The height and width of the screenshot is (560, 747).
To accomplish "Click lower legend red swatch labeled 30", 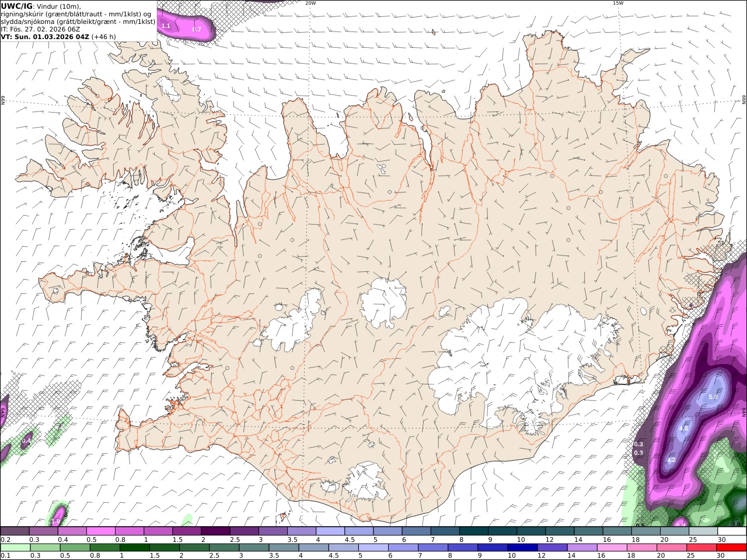I will [x=732, y=547].
